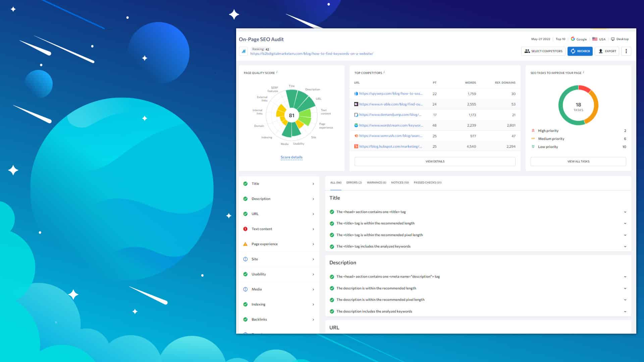Click the SELECT COMPETITORS button
Screen dimensions: 644x362
[x=543, y=51]
